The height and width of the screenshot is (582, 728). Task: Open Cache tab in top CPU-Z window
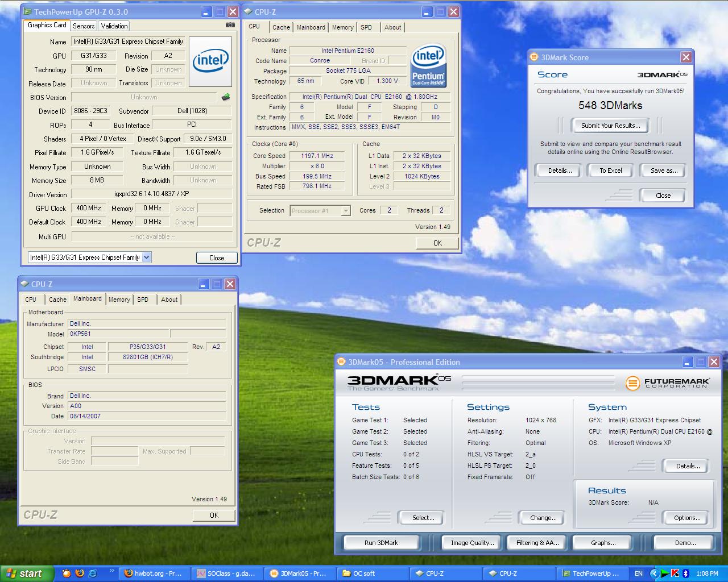click(x=281, y=27)
